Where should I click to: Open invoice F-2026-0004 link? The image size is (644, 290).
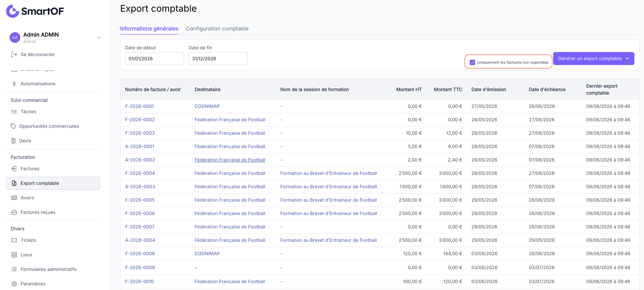(x=140, y=173)
